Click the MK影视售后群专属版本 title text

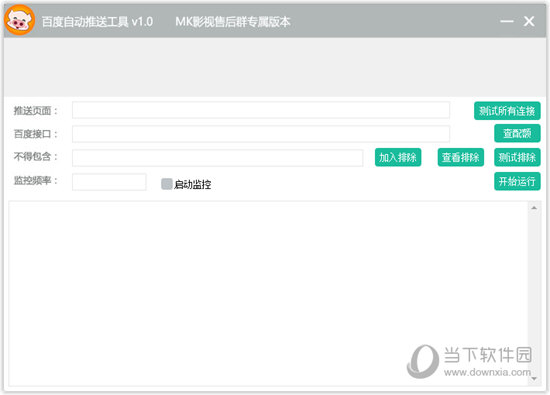233,22
